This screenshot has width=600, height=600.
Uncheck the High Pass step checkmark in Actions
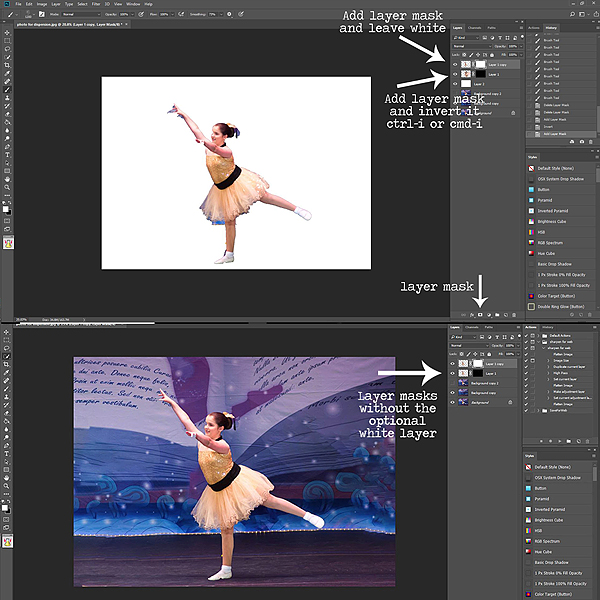pos(526,373)
